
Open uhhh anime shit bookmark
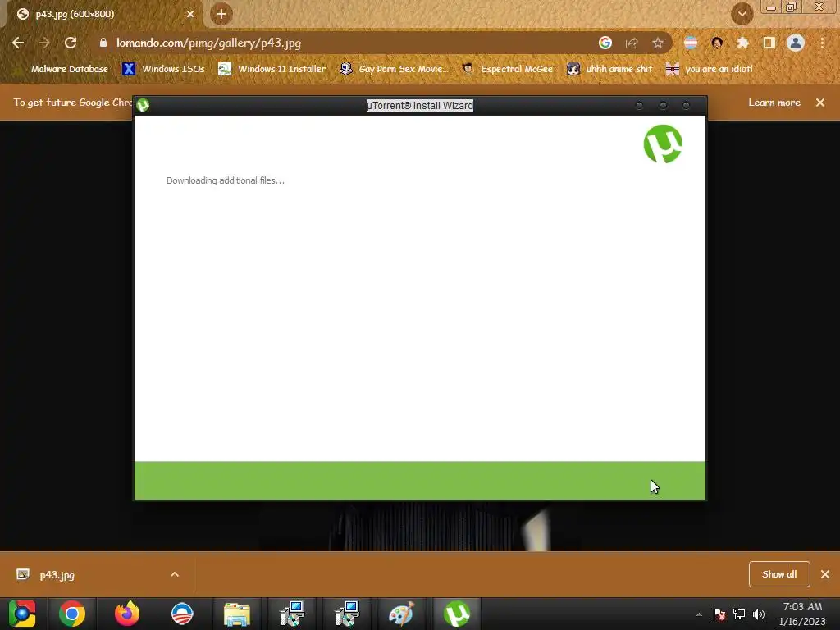click(x=609, y=69)
